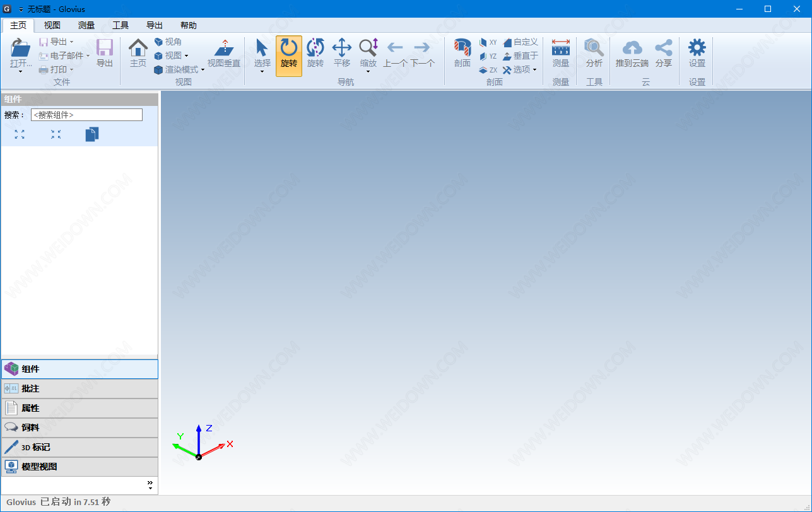Switch to the Help (帮助) ribbon tab
The image size is (812, 512).
[189, 25]
